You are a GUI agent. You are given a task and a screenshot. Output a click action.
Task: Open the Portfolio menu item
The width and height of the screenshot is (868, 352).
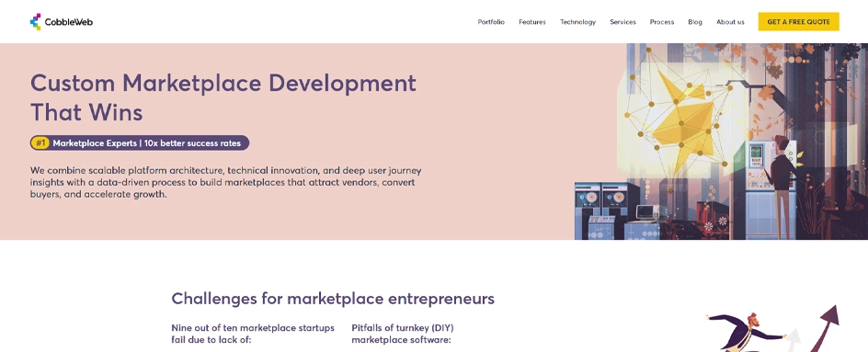click(491, 22)
